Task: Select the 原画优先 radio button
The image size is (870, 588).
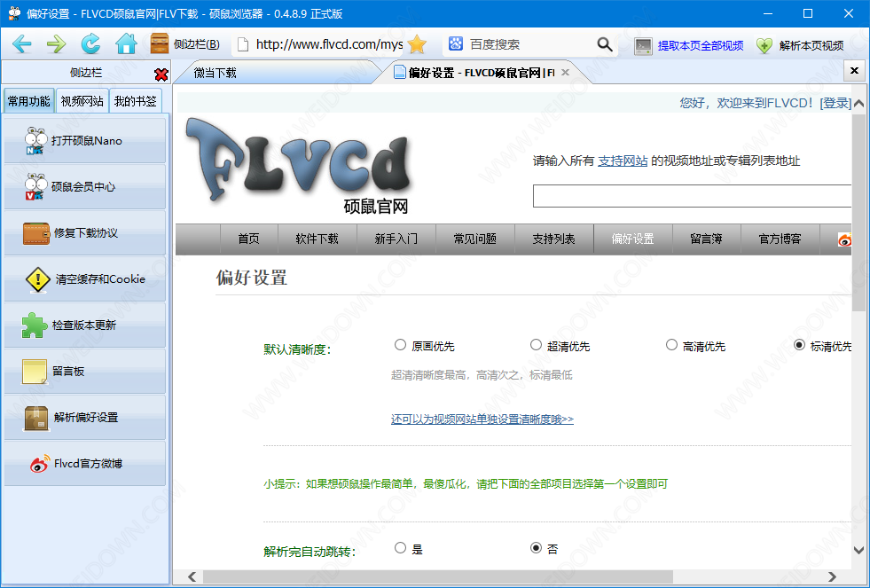Action: point(401,345)
